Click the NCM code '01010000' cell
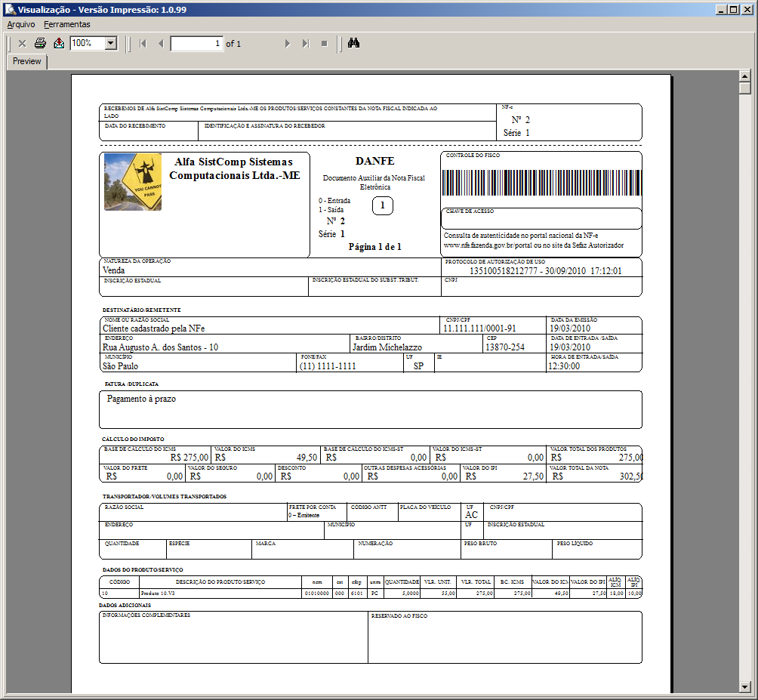The height and width of the screenshot is (700, 758). click(316, 594)
